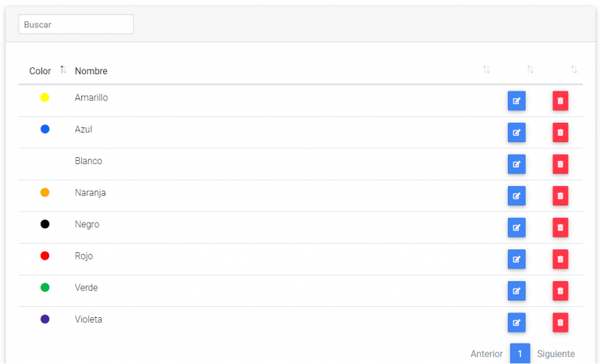The height and width of the screenshot is (364, 600).
Task: Click the red Rojo color dot
Action: click(45, 255)
